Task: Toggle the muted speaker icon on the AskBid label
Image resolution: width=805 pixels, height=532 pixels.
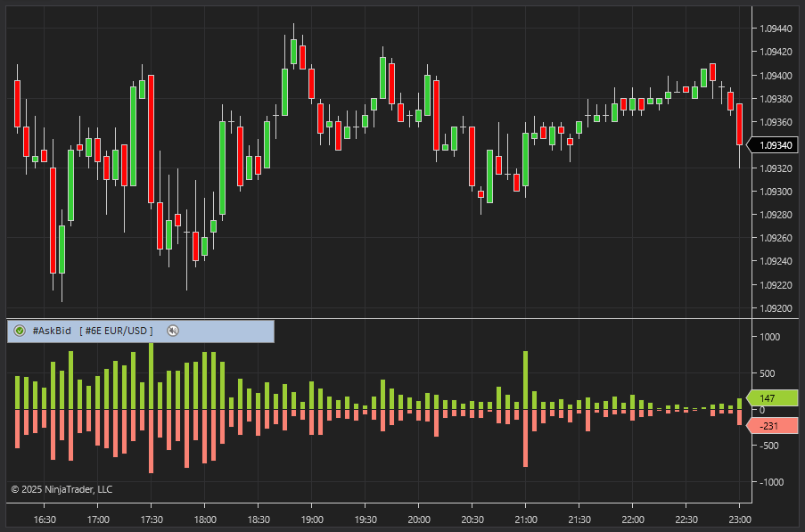Action: [x=173, y=331]
